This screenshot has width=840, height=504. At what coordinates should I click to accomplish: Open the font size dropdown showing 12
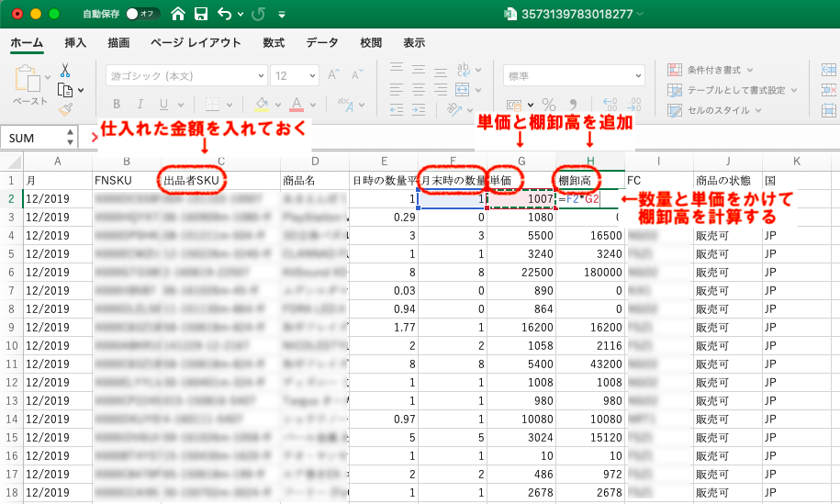295,75
